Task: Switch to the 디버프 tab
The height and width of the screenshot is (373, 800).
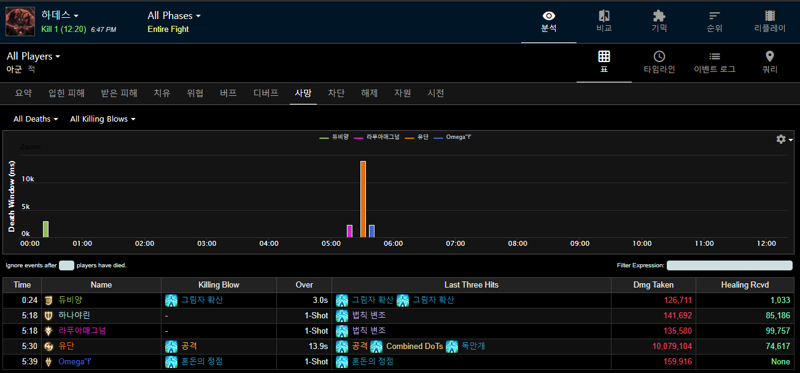Action: (x=266, y=93)
